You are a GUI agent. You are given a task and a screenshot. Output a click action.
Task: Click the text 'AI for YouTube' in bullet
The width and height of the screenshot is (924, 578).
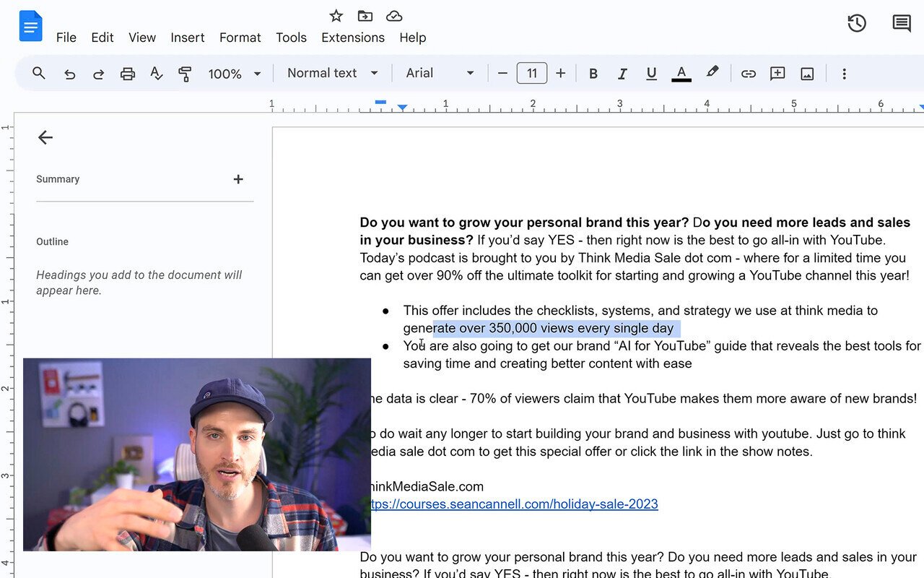[662, 346]
